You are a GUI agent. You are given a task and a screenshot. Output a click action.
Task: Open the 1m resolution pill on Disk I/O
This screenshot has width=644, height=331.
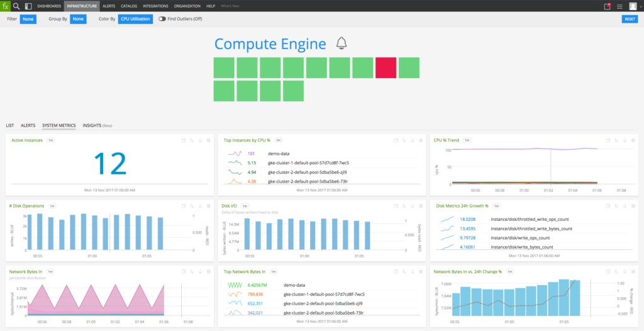coord(245,206)
